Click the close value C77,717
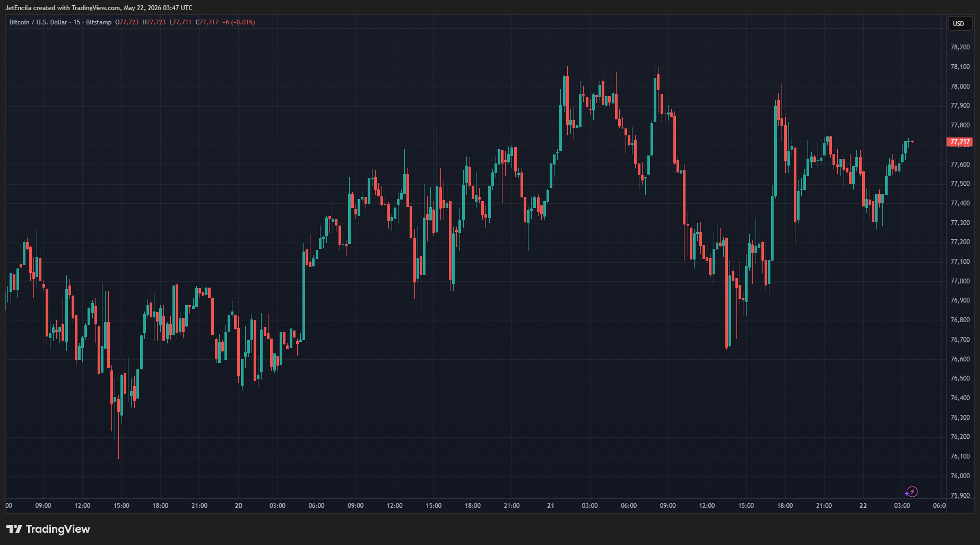The image size is (980, 545). coord(207,22)
